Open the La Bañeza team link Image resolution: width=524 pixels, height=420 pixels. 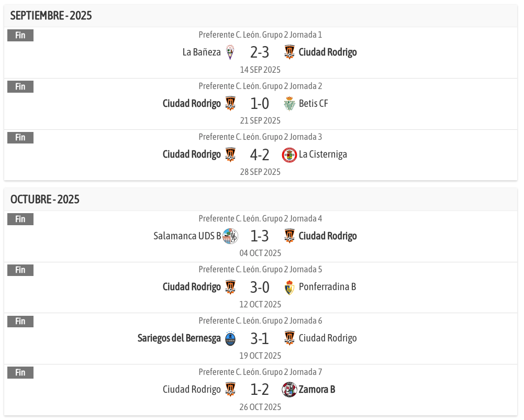pyautogui.click(x=202, y=52)
